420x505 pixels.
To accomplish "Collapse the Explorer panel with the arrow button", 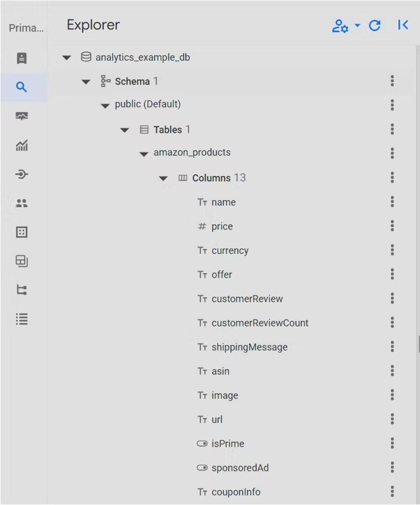I will [402, 25].
